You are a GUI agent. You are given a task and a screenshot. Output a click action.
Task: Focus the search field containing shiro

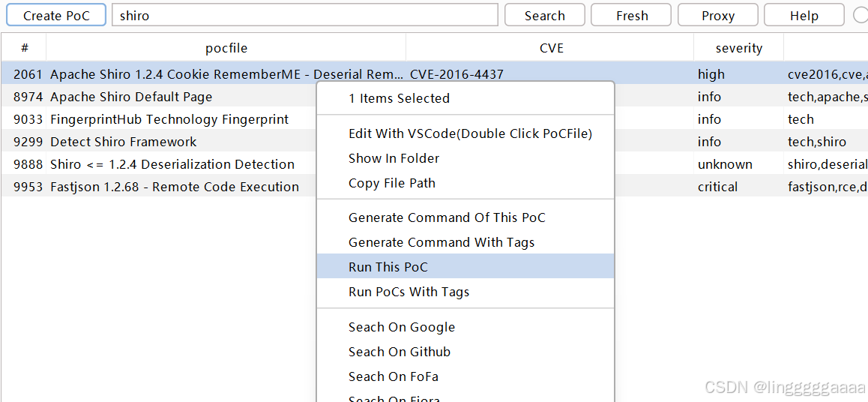tap(304, 15)
